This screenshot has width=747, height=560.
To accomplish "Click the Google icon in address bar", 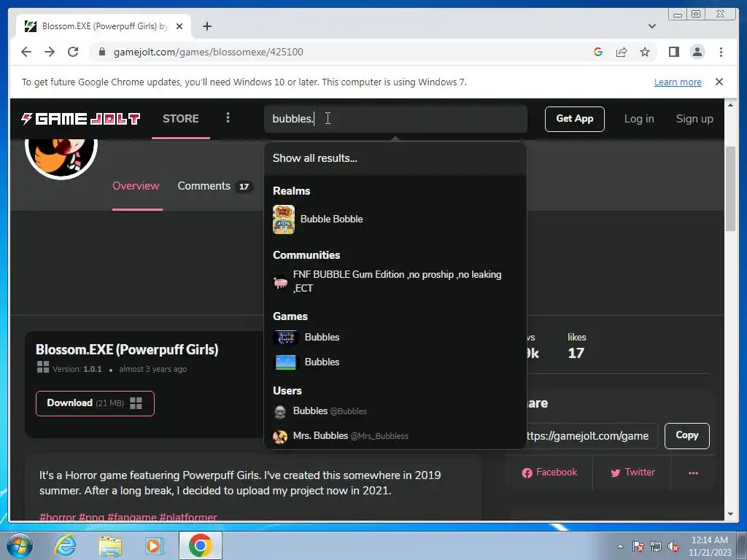I will [x=598, y=52].
